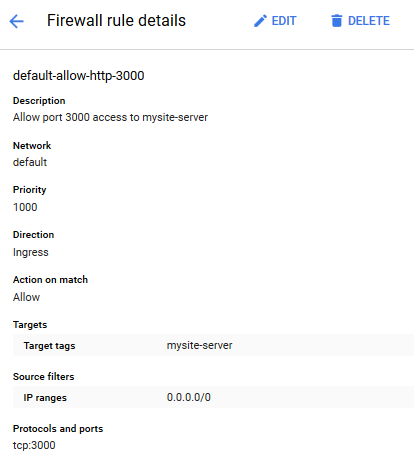
Task: Go back using the left arrow icon
Action: (x=16, y=21)
